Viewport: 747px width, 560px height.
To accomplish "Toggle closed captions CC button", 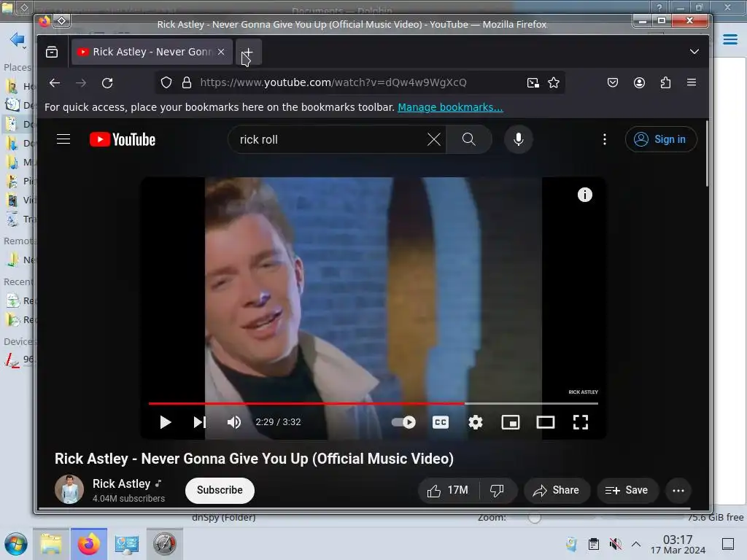I will pyautogui.click(x=441, y=422).
